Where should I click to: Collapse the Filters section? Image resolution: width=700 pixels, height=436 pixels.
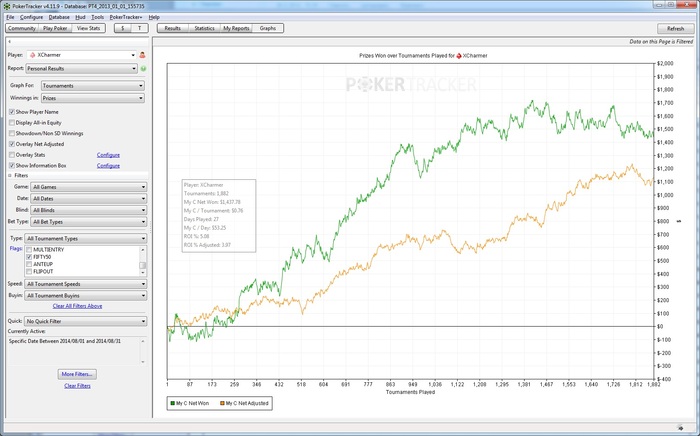(x=10, y=176)
